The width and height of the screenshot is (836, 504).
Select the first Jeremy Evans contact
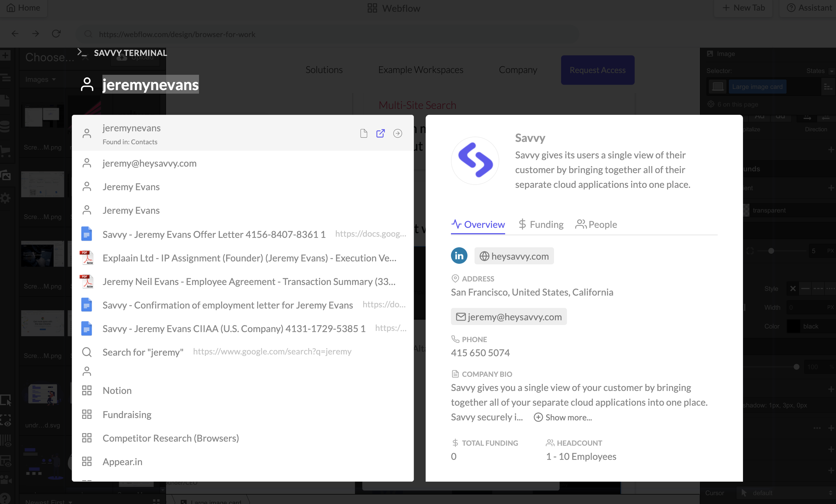(x=243, y=187)
